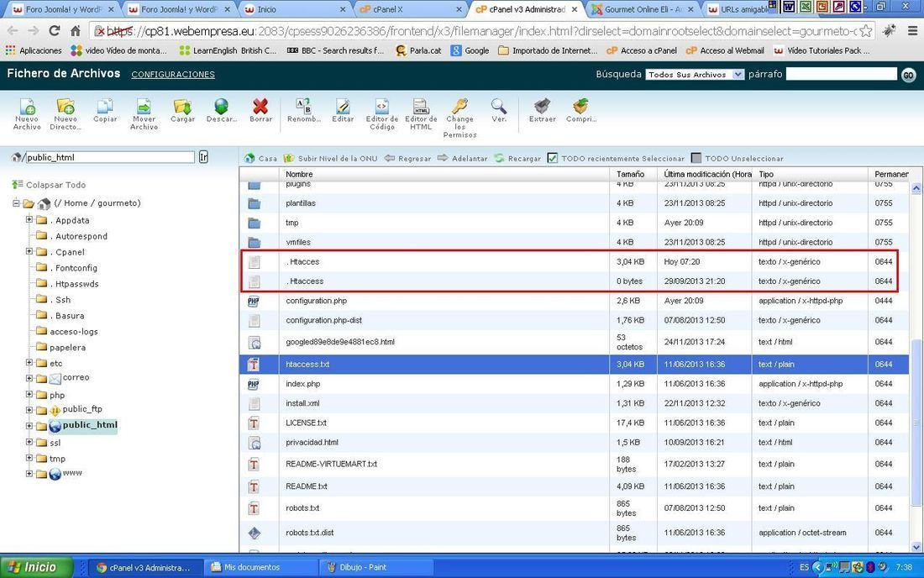Screen dimensions: 924x578
Task: Expand the etc folder node
Action: pos(29,363)
